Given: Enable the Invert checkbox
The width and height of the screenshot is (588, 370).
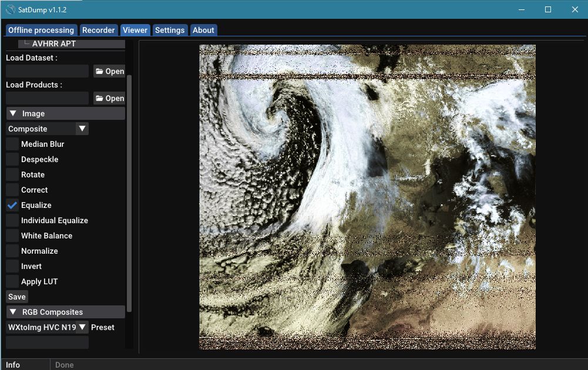Looking at the screenshot, I should coord(12,266).
